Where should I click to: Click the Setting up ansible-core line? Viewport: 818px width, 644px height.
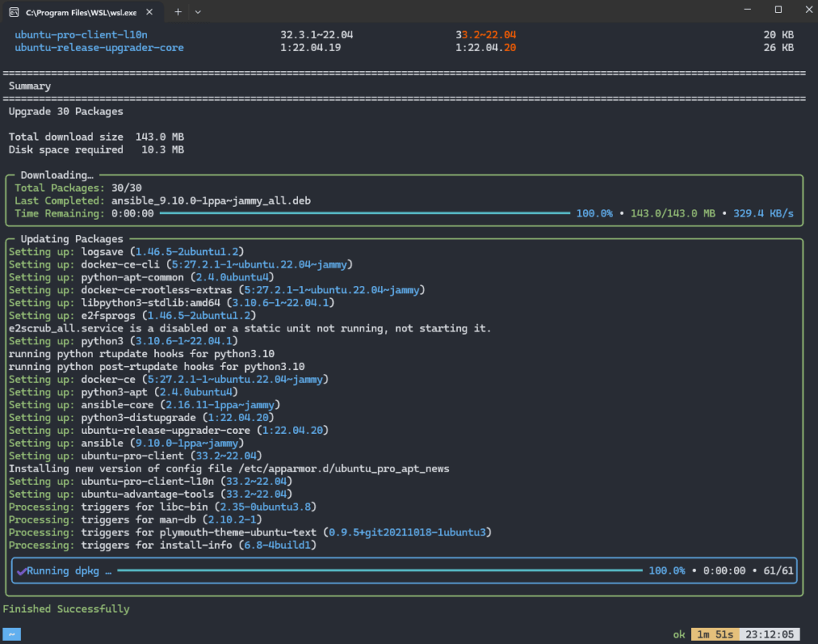pyautogui.click(x=145, y=405)
